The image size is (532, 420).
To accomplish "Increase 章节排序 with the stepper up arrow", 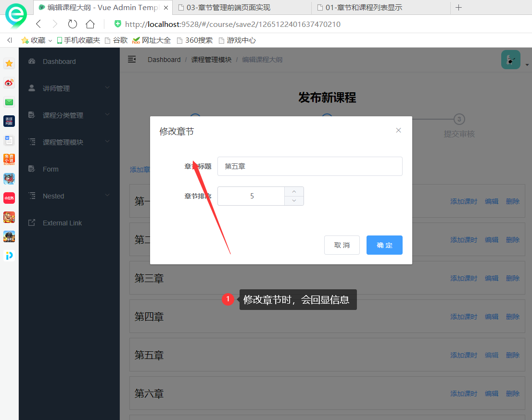I will [294, 191].
